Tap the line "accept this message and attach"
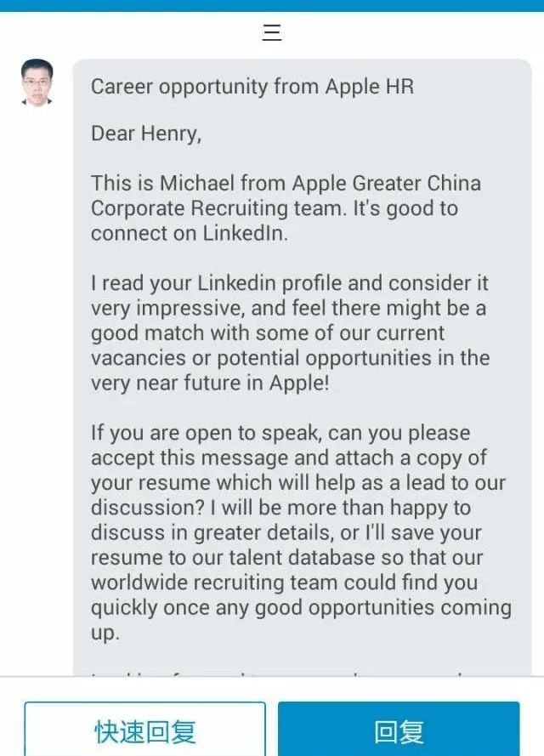This screenshot has width=544, height=756. pyautogui.click(x=289, y=458)
